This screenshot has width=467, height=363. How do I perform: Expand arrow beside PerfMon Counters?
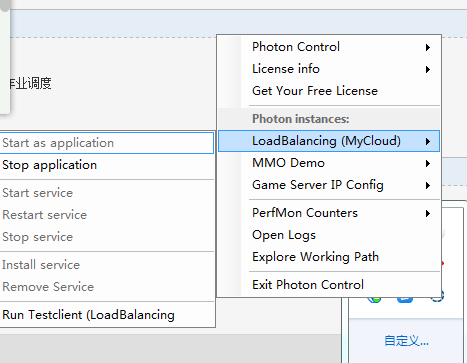point(428,213)
